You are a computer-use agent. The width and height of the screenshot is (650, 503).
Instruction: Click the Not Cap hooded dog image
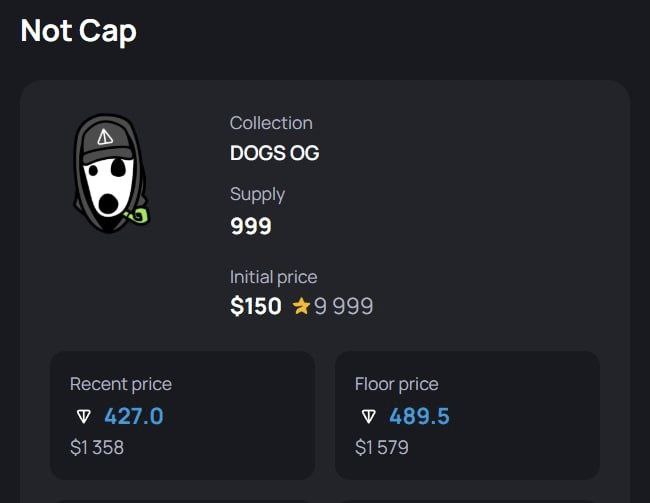coord(112,173)
